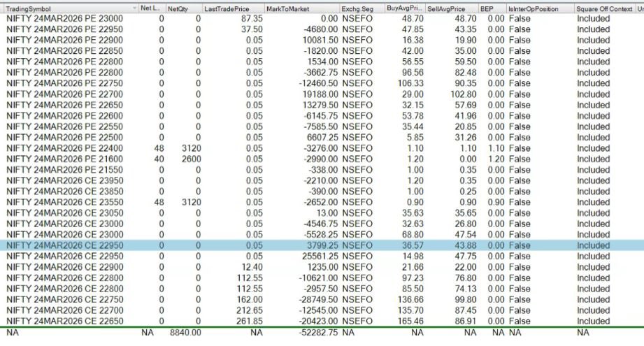Viewport: 644px width, 346px height.
Task: Select the NIFTY 24MAR2026 PE 22600 symbol
Action: [64, 116]
